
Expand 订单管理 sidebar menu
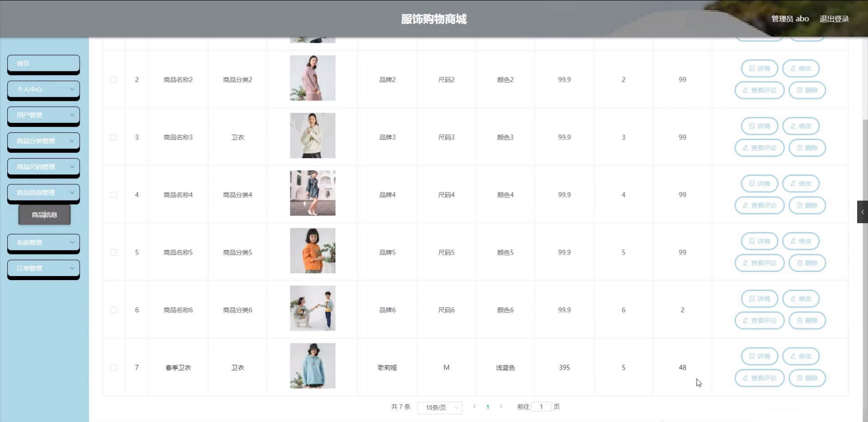coord(43,268)
